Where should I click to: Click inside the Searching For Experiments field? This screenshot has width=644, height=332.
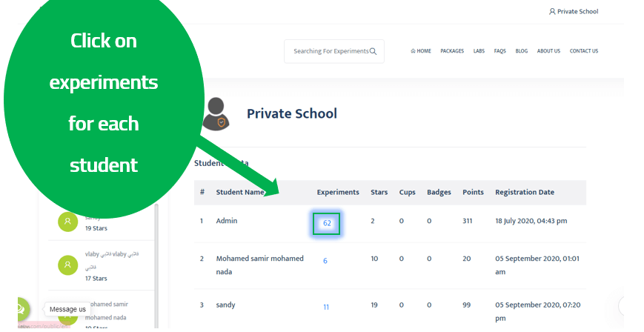pos(330,51)
